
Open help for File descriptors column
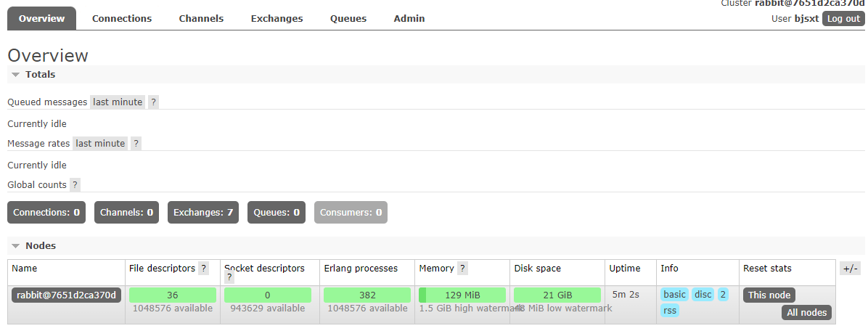204,269
